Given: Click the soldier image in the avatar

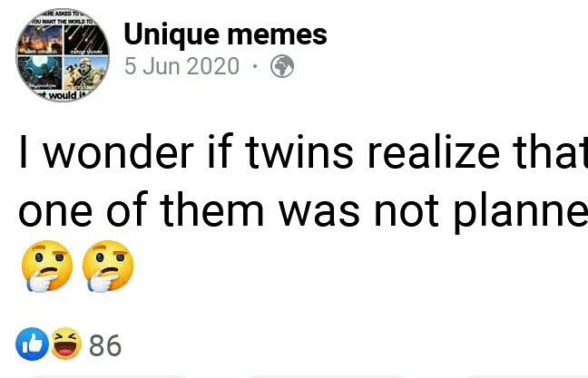Looking at the screenshot, I should (x=85, y=73).
